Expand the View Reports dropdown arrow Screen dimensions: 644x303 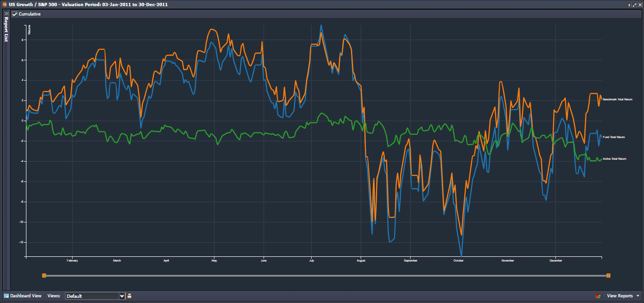638,296
